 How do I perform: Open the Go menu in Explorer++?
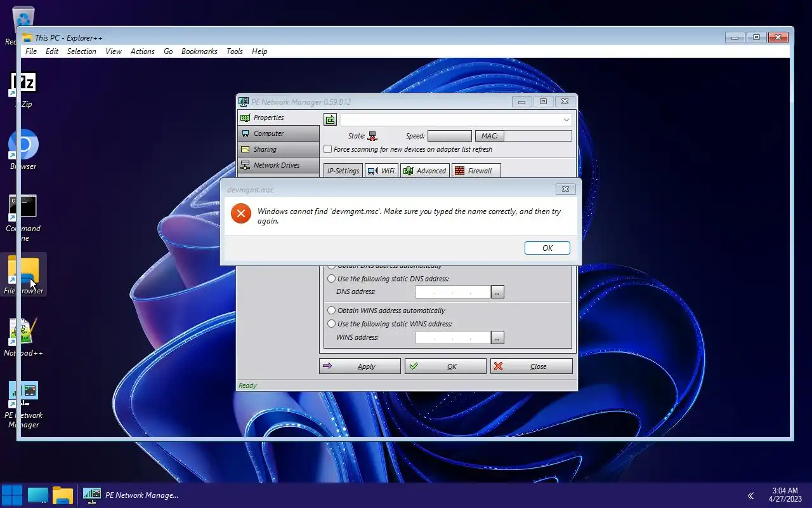(x=168, y=51)
